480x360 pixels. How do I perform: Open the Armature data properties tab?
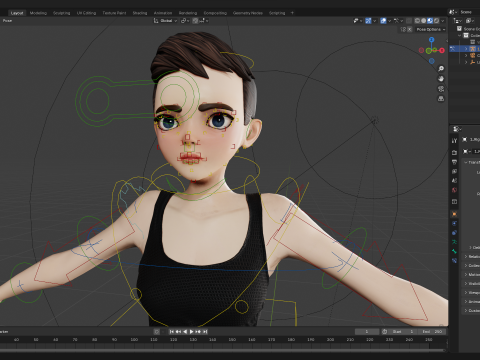click(454, 242)
